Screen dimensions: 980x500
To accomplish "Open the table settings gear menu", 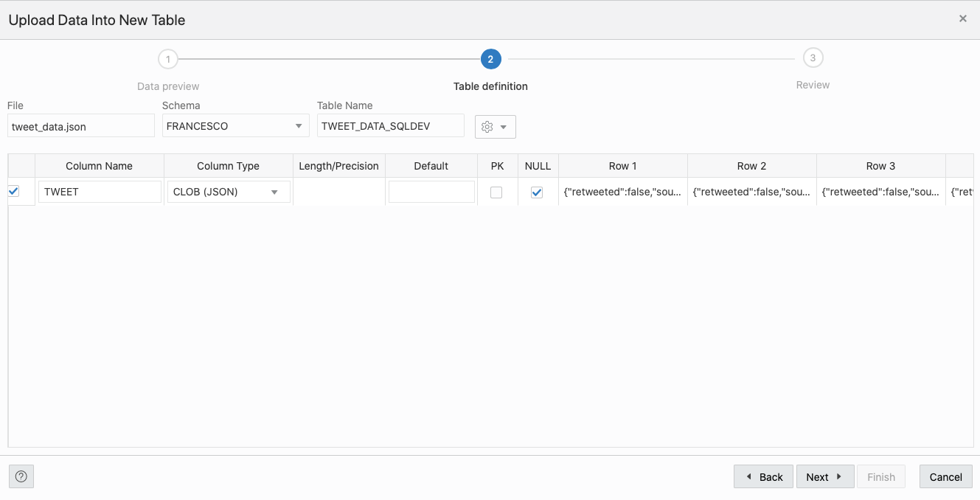I will pos(495,127).
